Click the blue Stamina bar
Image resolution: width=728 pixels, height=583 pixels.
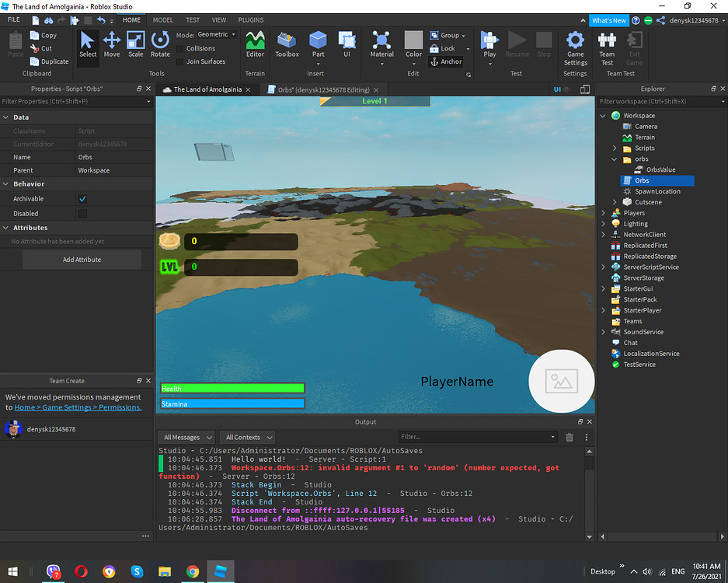click(232, 403)
